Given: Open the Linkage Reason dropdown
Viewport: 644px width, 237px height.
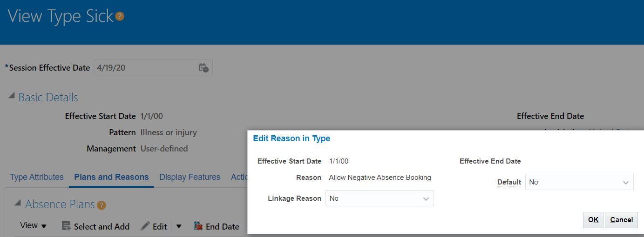Looking at the screenshot, I should (x=380, y=198).
